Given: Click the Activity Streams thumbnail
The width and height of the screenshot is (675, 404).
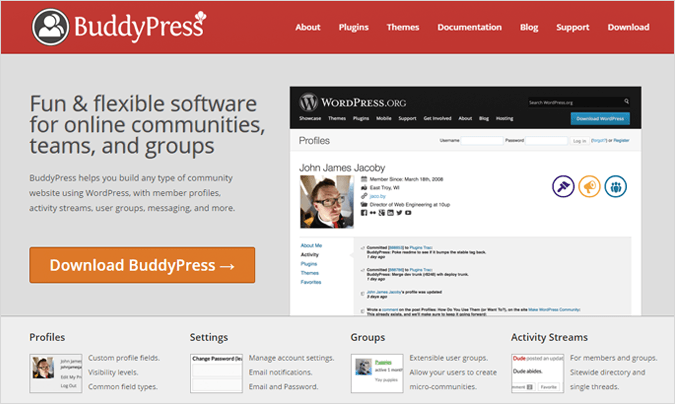Looking at the screenshot, I should (538, 373).
